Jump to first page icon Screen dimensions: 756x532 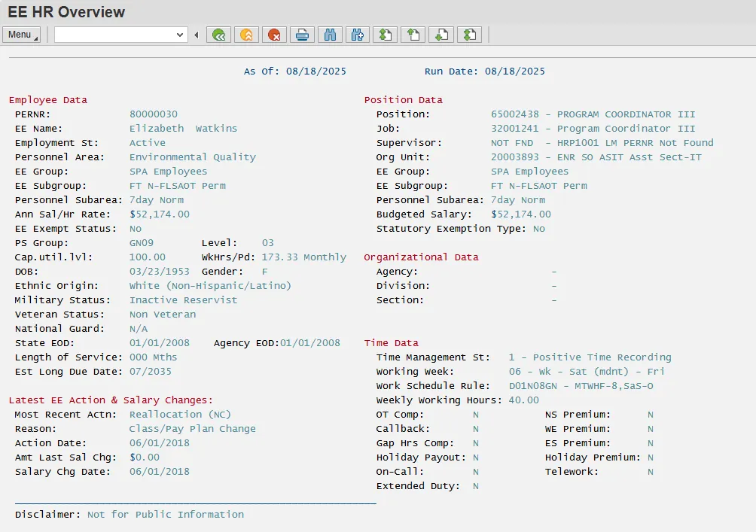point(386,35)
